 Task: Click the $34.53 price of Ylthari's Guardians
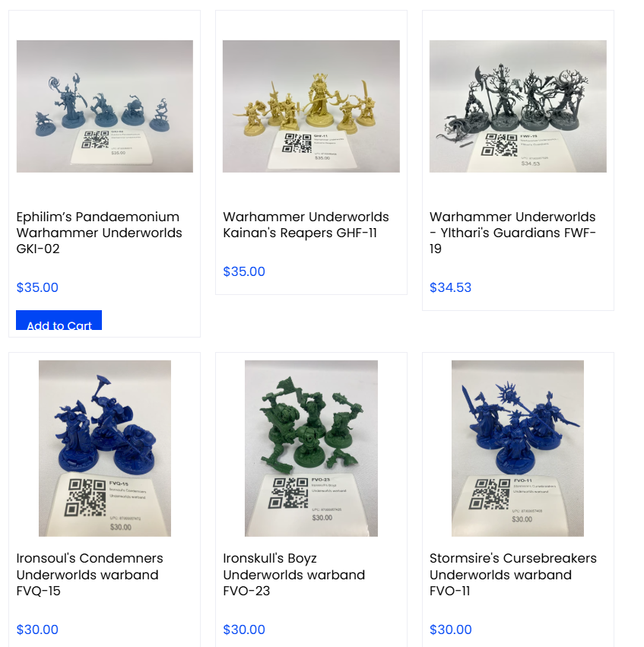click(450, 287)
